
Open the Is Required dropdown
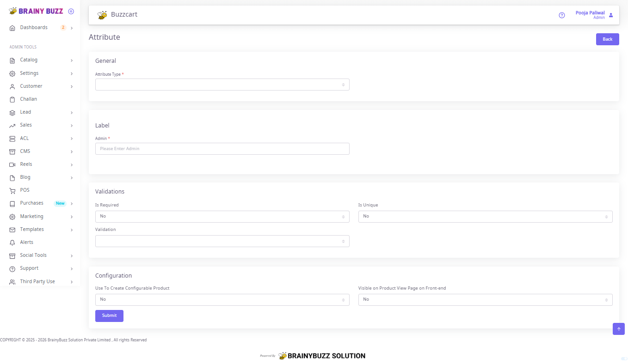click(x=222, y=217)
